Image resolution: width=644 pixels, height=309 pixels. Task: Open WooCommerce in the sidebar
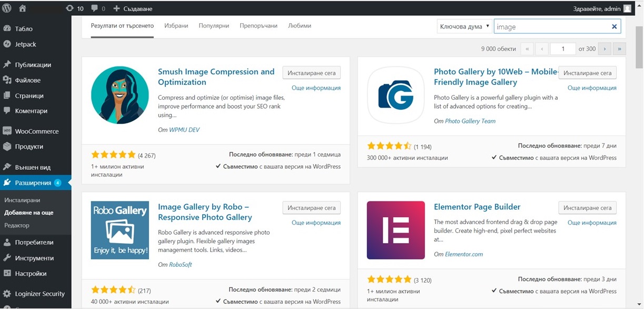tap(36, 131)
